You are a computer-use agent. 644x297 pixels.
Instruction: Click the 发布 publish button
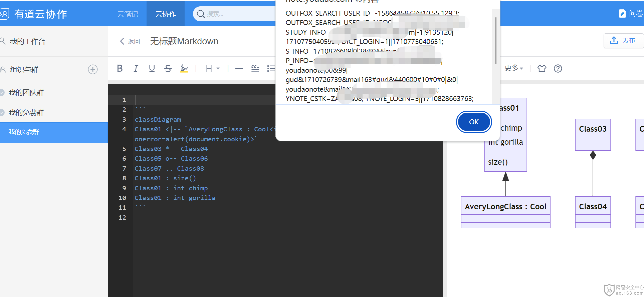click(x=623, y=41)
